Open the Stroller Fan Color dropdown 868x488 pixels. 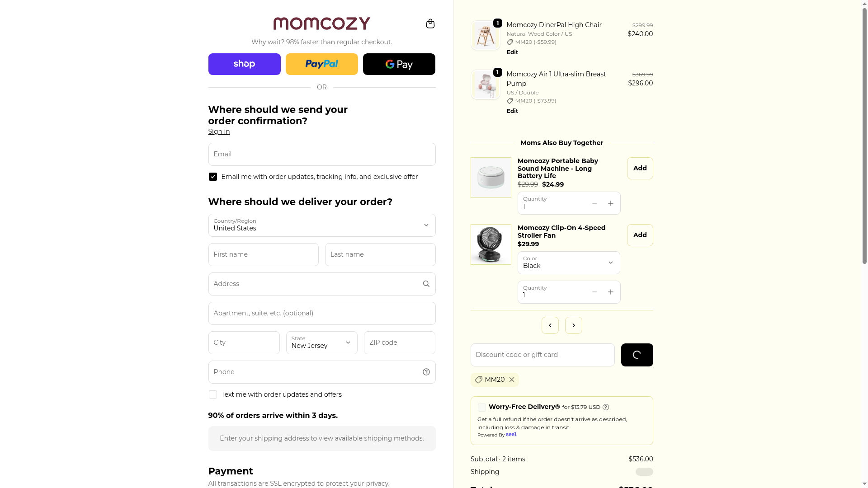pos(569,263)
